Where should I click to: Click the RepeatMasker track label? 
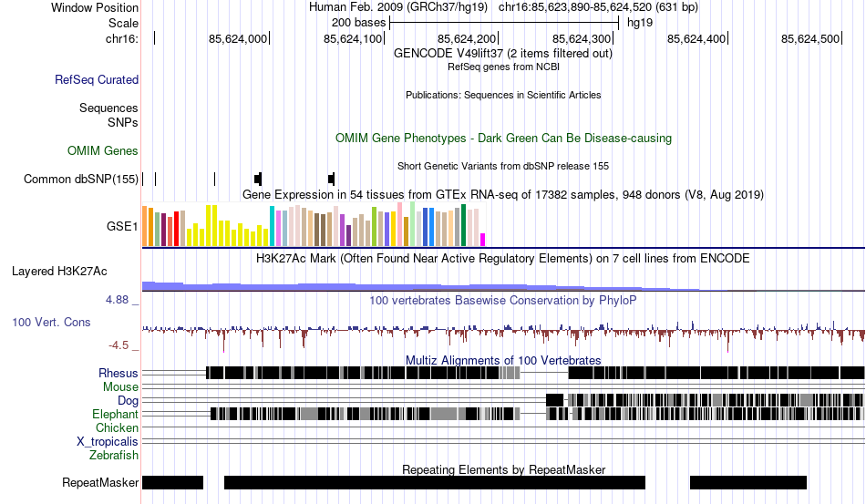[100, 482]
